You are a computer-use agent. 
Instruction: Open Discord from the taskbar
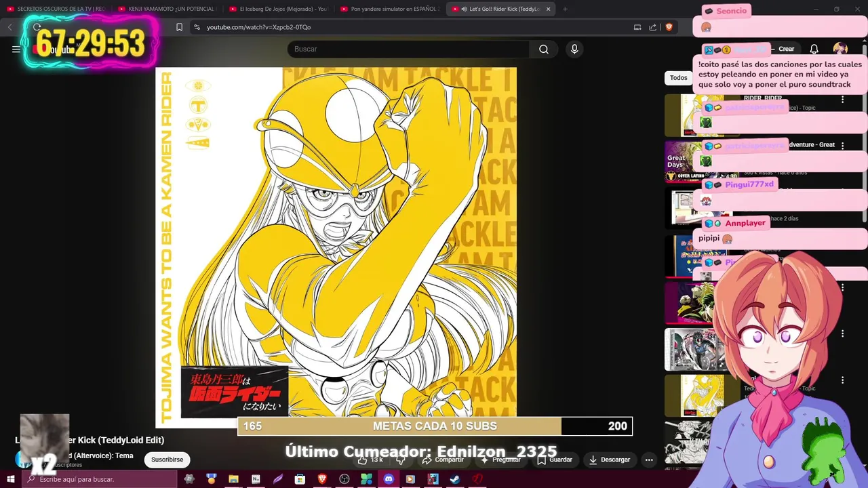click(x=389, y=479)
